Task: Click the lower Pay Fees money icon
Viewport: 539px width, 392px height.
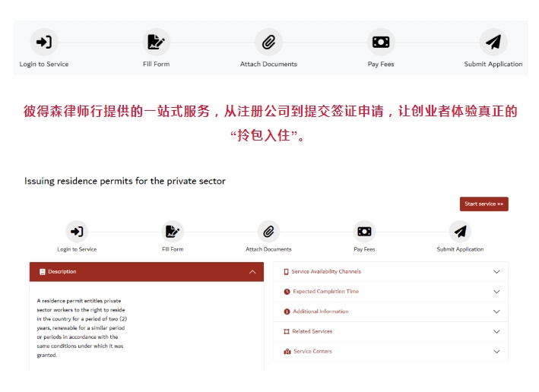Action: [364, 232]
